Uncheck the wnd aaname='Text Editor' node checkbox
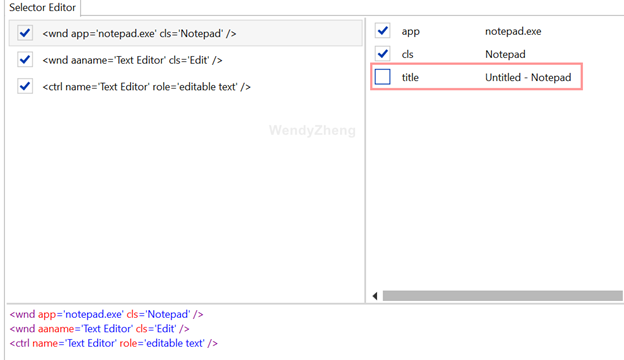This screenshot has height=360, width=624. 25,60
